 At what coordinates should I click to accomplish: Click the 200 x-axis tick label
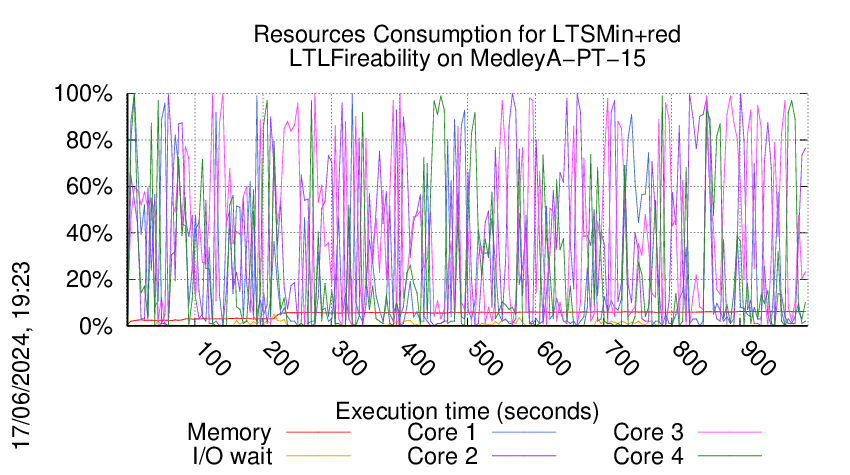point(280,360)
